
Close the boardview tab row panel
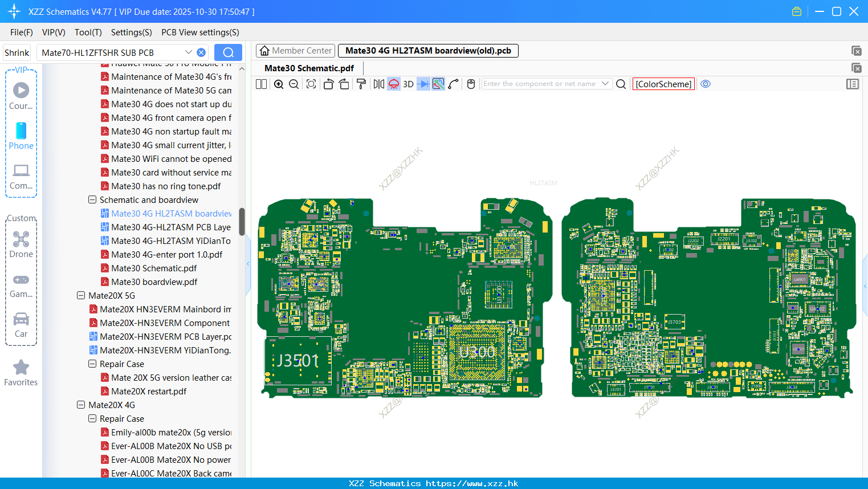tap(856, 51)
